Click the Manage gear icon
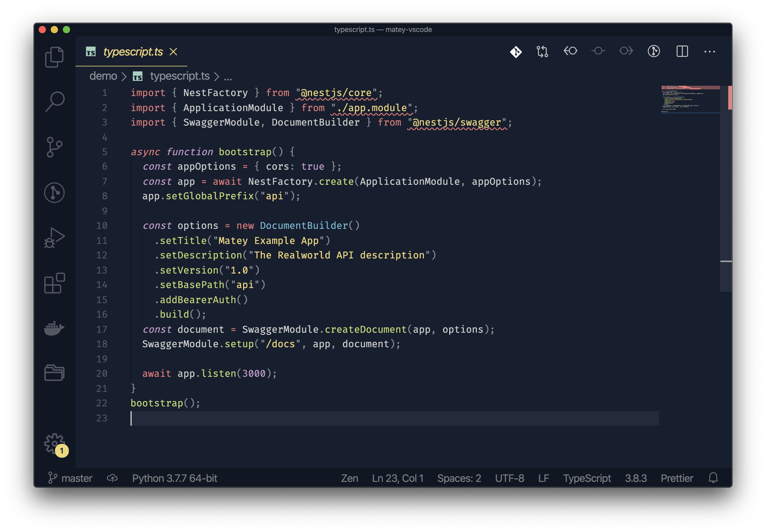Image resolution: width=766 pixels, height=532 pixels. click(x=54, y=443)
